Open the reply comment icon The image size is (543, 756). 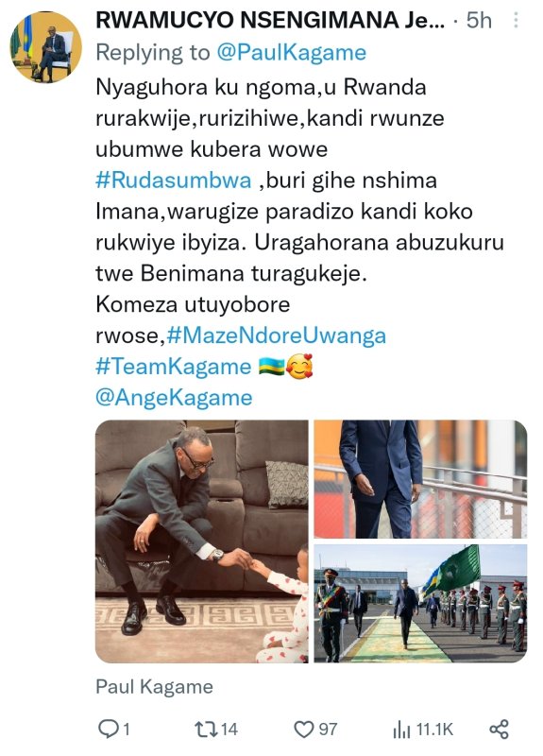[x=108, y=729]
